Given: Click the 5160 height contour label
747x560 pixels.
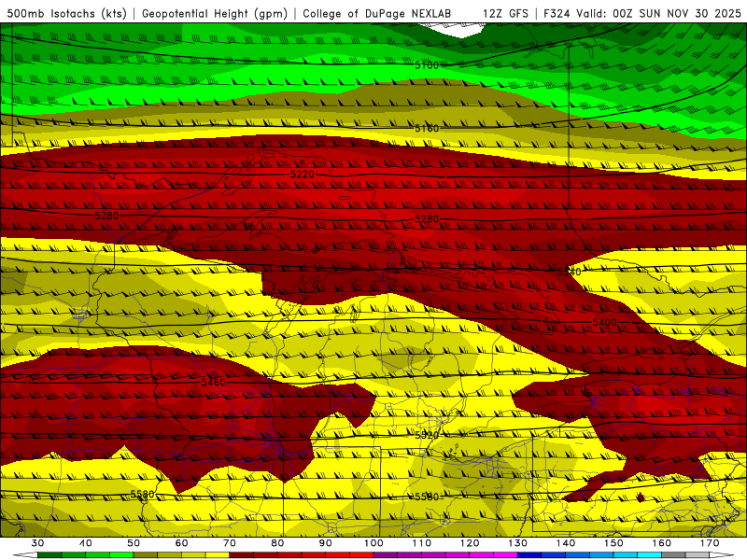Looking at the screenshot, I should 427,129.
